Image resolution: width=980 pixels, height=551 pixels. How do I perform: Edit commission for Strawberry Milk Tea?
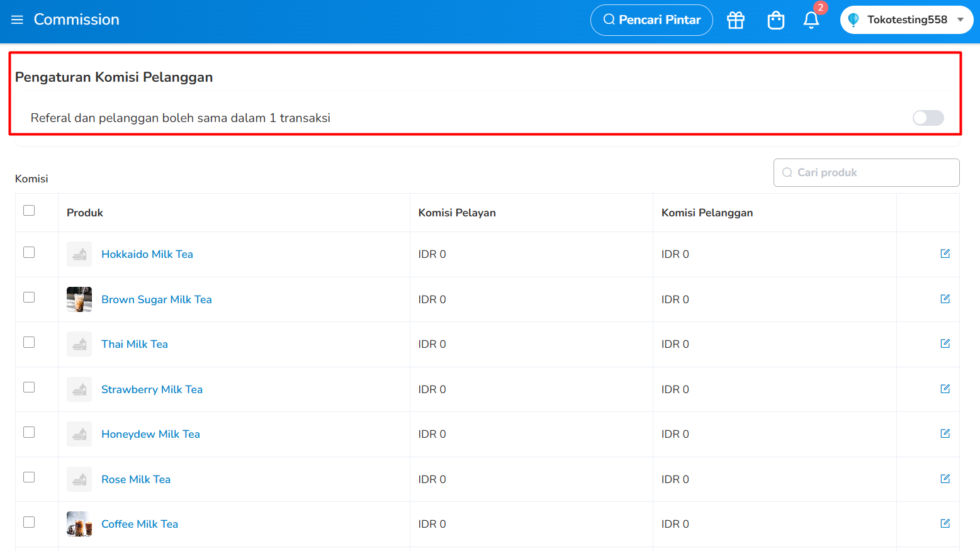pyautogui.click(x=945, y=389)
